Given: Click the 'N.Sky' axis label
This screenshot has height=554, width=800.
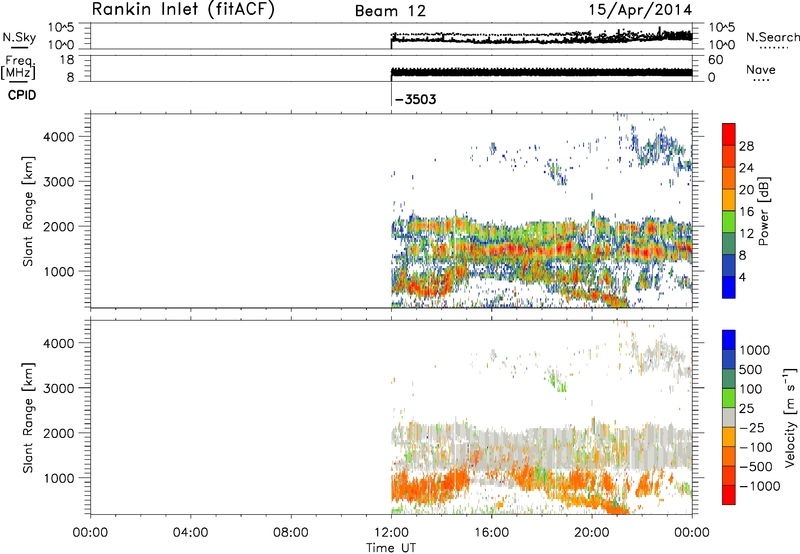Looking at the screenshot, I should coord(19,37).
